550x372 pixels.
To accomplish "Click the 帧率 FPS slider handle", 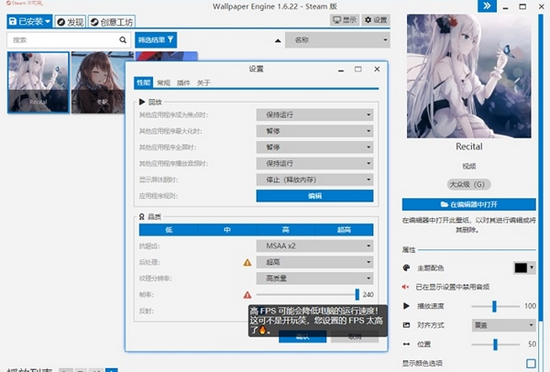I will click(357, 295).
